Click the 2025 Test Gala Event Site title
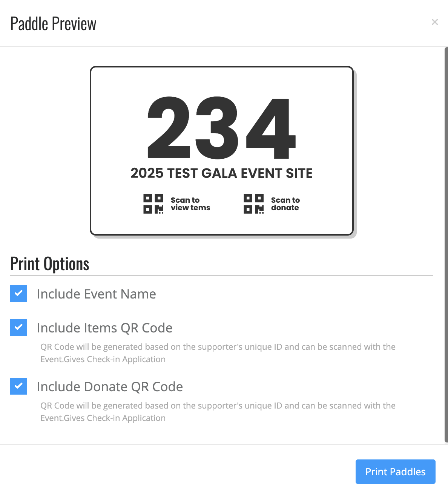Screen dimensions: 448x496 [222, 173]
